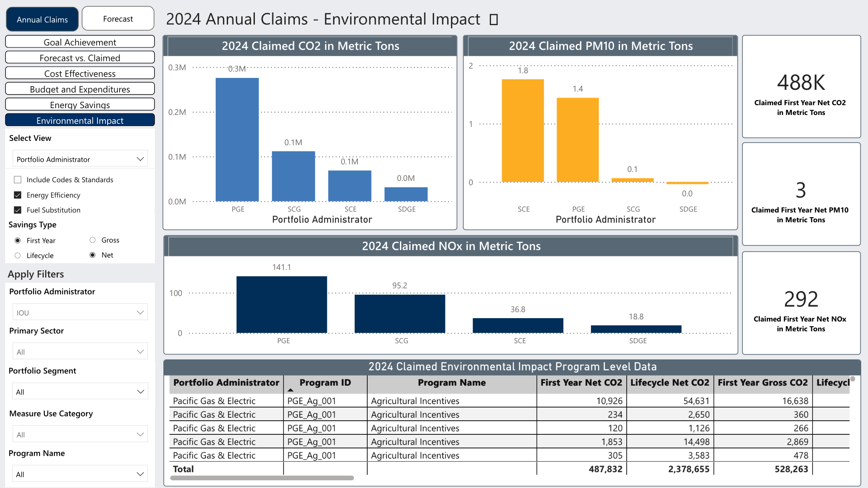Select the Cost Effectiveness tab
Viewport: 868px width, 488px height.
[80, 74]
